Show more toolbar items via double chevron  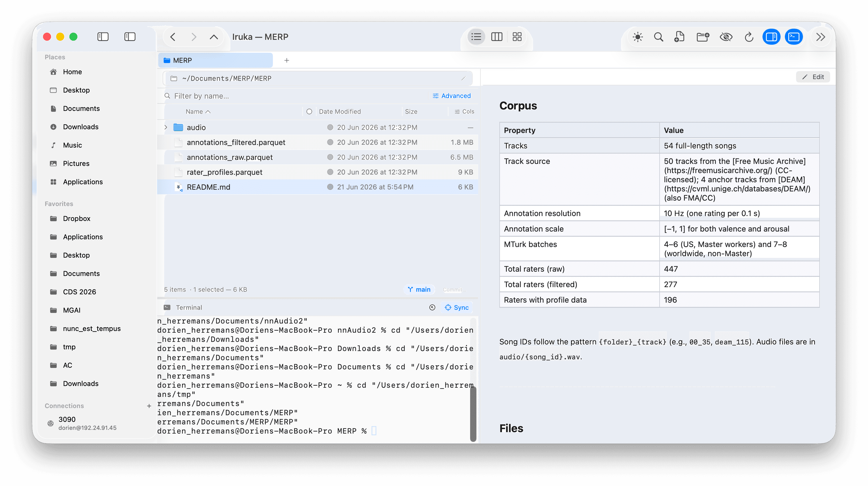tap(821, 37)
